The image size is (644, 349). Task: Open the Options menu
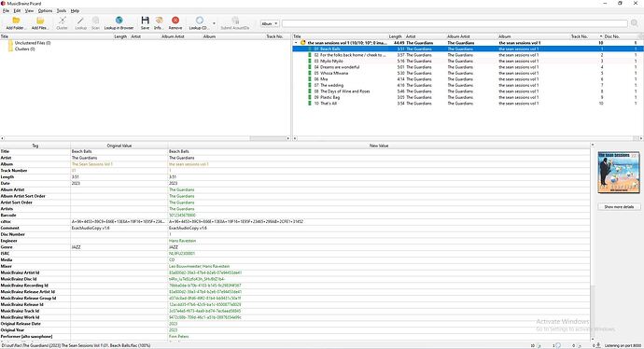pyautogui.click(x=45, y=10)
